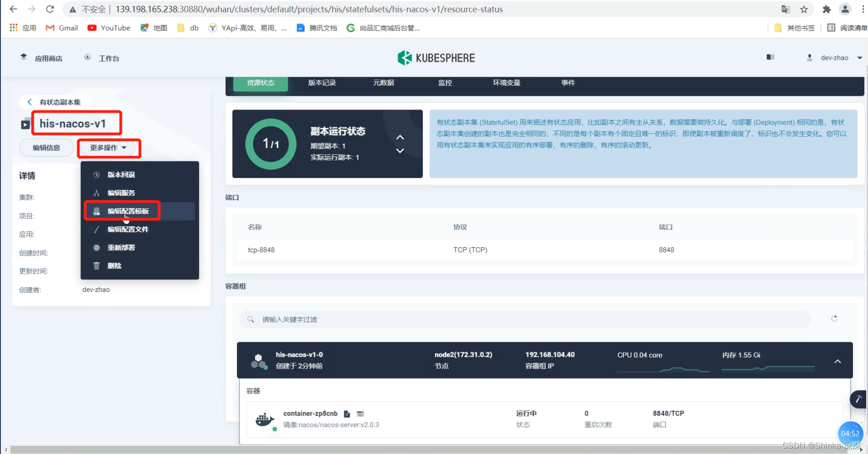Open pod his-nacos-v1-0
This screenshot has width=868, height=454.
pyautogui.click(x=300, y=355)
